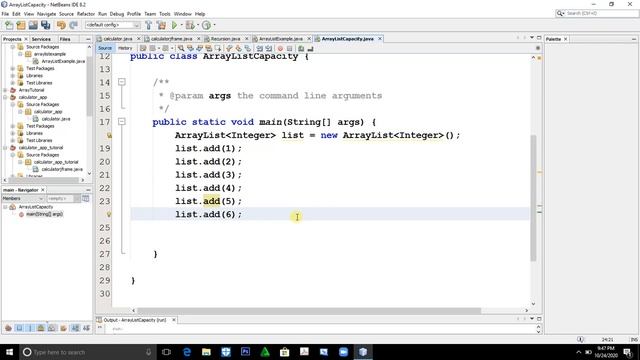The width and height of the screenshot is (640, 360).
Task: Open the Run Project dropdown arrow
Action: [x=181, y=25]
